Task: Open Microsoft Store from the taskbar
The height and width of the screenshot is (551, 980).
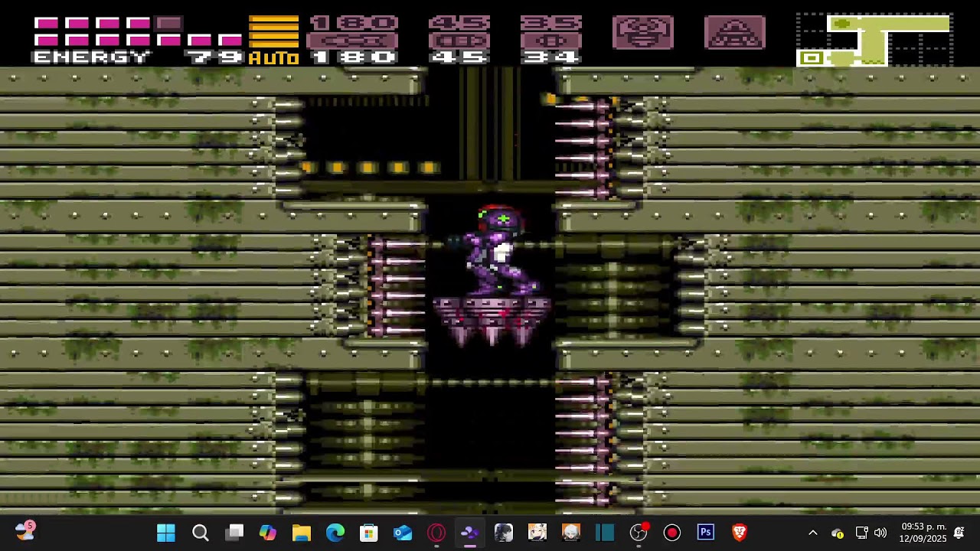Action: (369, 533)
